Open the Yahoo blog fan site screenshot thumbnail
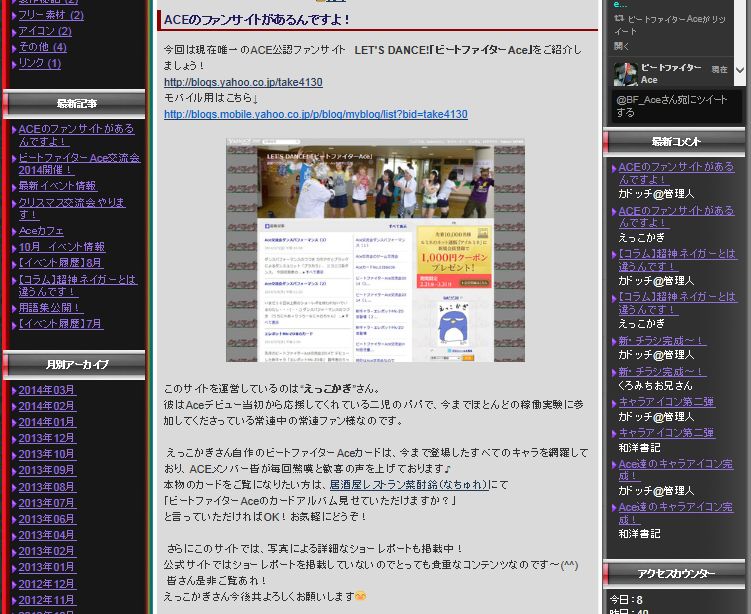Viewport: 751px width, 614px height. [375, 250]
